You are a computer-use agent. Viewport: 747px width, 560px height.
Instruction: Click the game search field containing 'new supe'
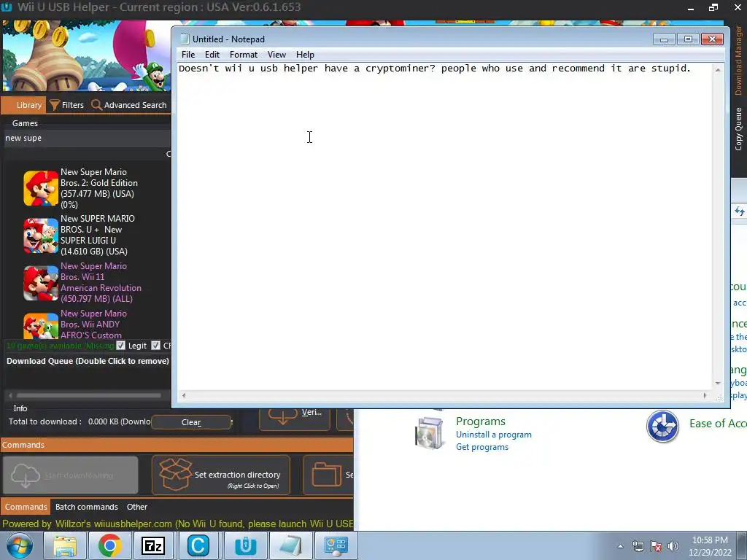(88, 138)
